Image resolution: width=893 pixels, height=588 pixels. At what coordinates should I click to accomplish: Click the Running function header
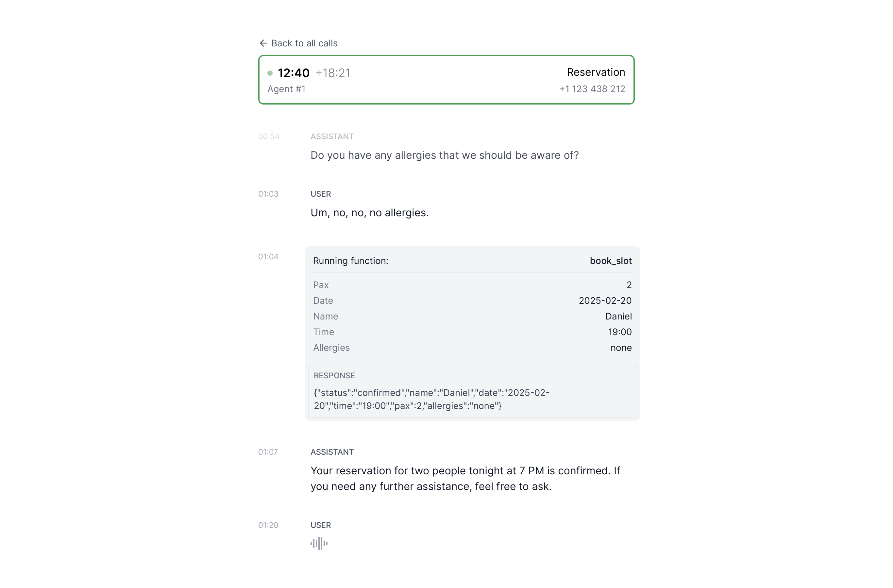coord(350,261)
